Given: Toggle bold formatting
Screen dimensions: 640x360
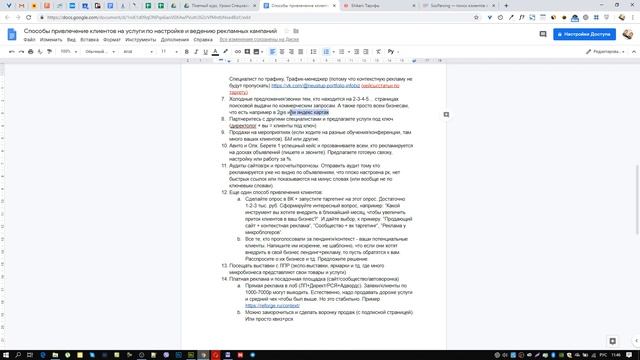Looking at the screenshot, I should tap(187, 52).
